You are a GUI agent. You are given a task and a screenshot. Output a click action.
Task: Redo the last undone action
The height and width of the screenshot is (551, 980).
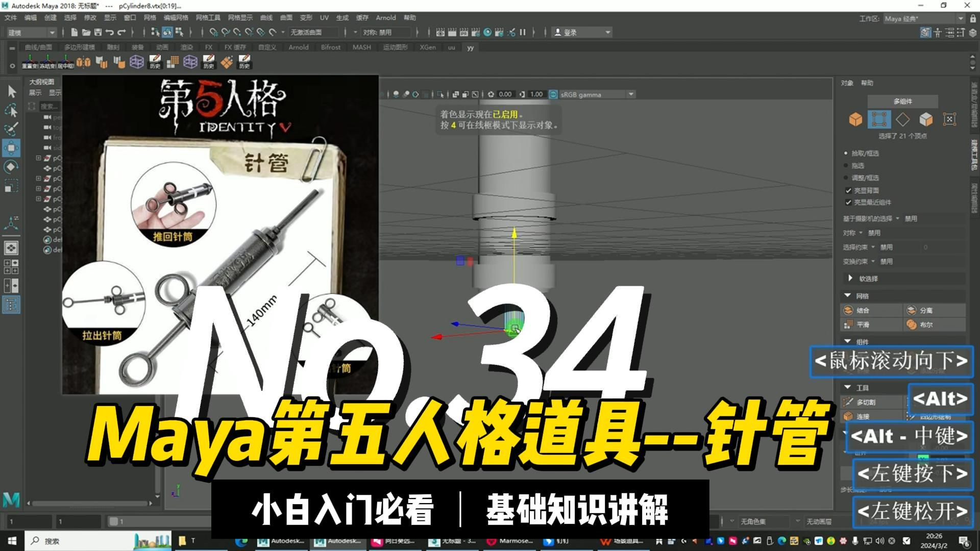121,32
